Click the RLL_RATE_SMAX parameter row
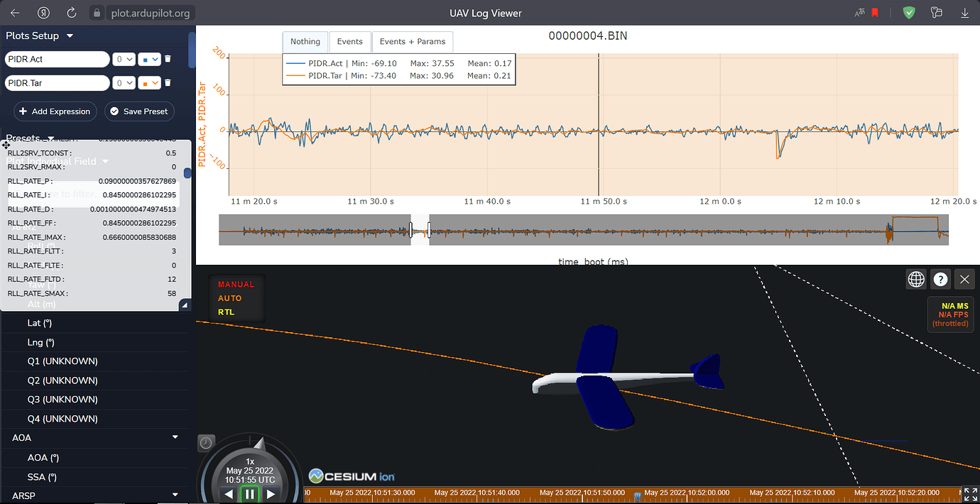Viewport: 980px width, 504px height. pyautogui.click(x=92, y=293)
